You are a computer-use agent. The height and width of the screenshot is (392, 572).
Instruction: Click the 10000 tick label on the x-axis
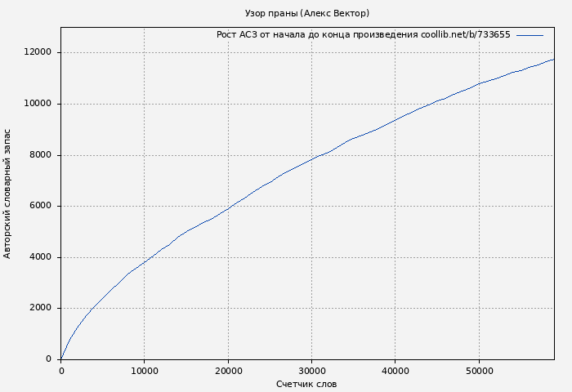(x=145, y=371)
